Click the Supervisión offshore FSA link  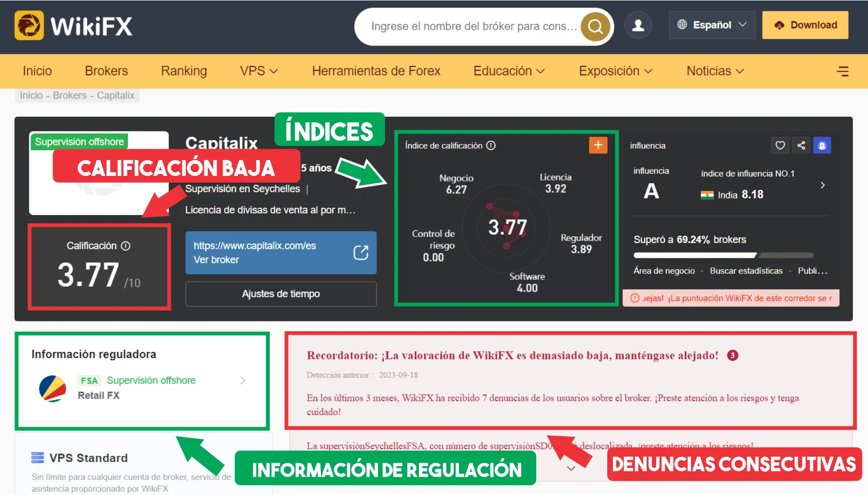tap(151, 380)
